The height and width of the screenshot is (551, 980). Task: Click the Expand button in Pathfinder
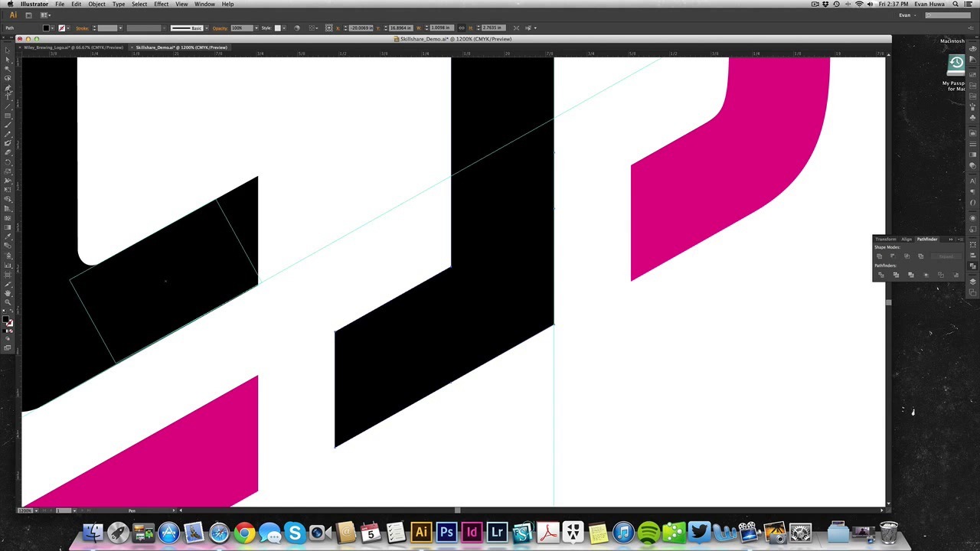(x=946, y=256)
